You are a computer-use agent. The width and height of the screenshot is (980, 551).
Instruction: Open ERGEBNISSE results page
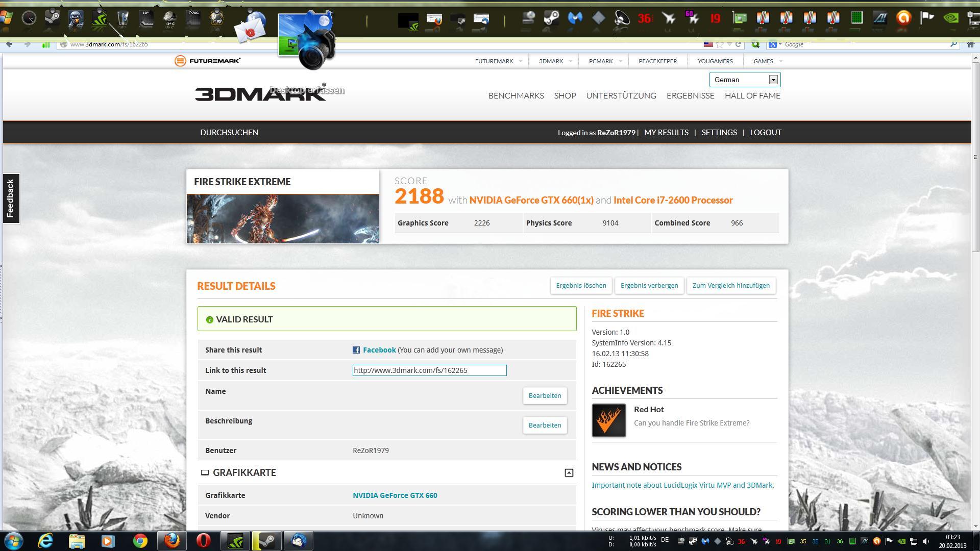click(690, 96)
